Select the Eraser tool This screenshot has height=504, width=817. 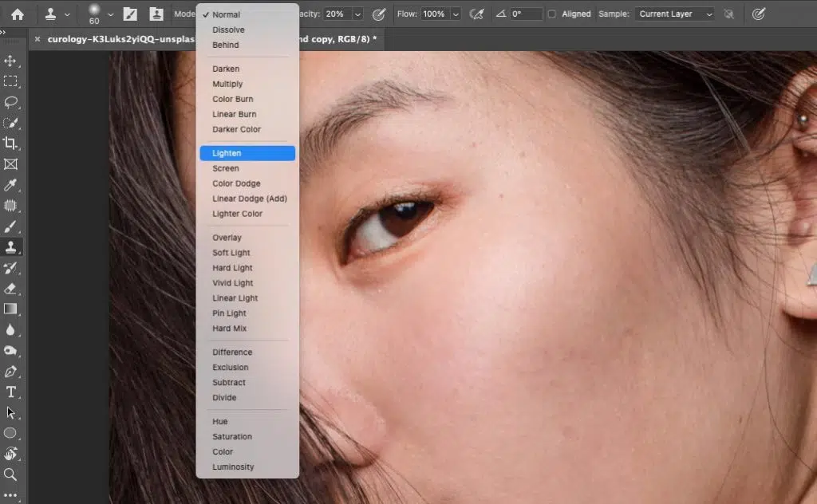click(12, 289)
